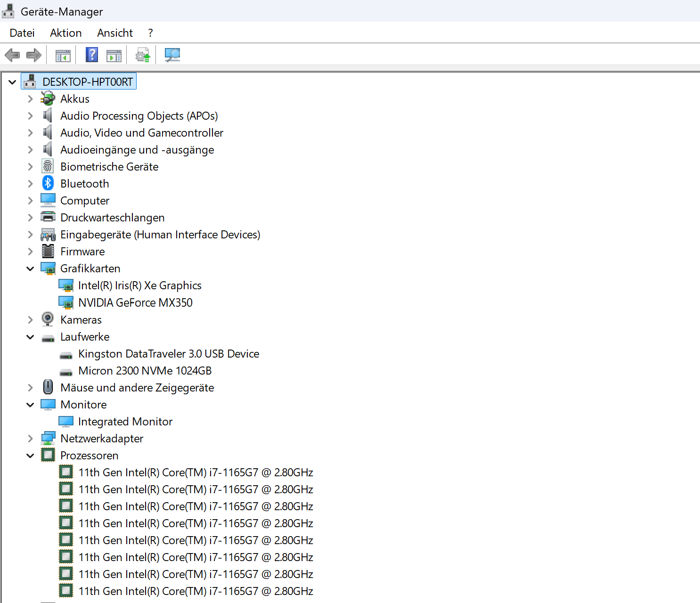Click the Eingabegeräte (Human Interface Devices) icon
700x603 pixels.
coord(48,234)
